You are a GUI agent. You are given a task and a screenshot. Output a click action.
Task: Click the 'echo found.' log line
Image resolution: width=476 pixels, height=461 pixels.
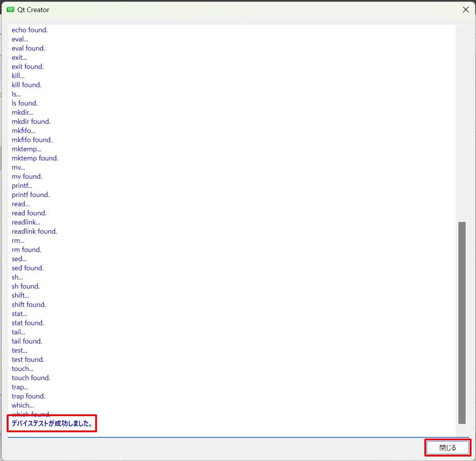coord(30,30)
